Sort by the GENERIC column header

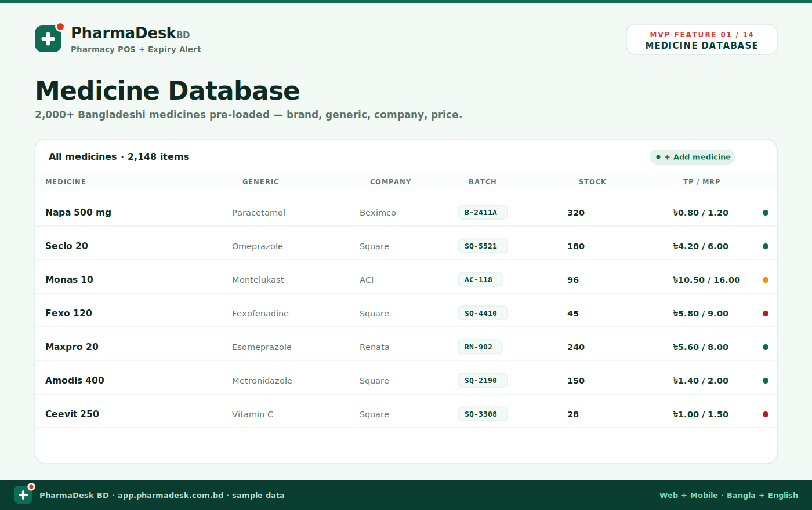coord(260,182)
